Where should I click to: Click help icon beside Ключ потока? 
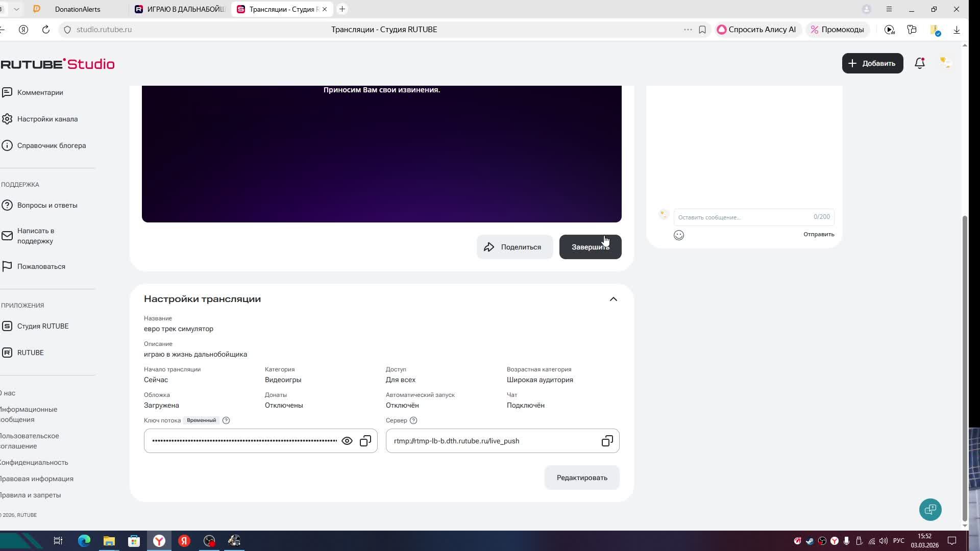[x=226, y=420]
